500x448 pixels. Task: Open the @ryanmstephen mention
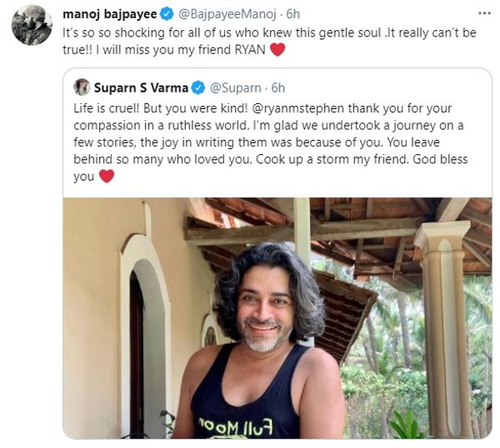point(298,108)
